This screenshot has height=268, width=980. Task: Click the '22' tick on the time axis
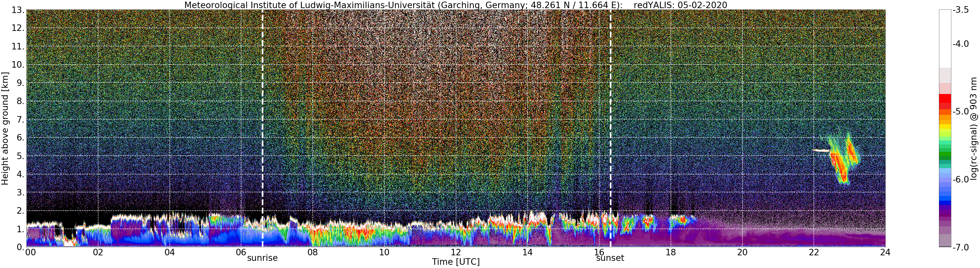814,252
